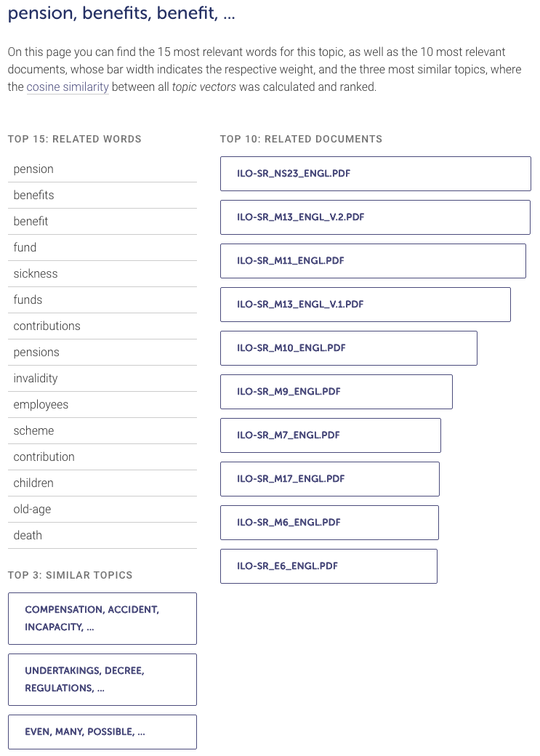This screenshot has height=756, width=540.
Task: Open the ILO-SR_M9_ENGL.PDF document
Action: pos(286,392)
